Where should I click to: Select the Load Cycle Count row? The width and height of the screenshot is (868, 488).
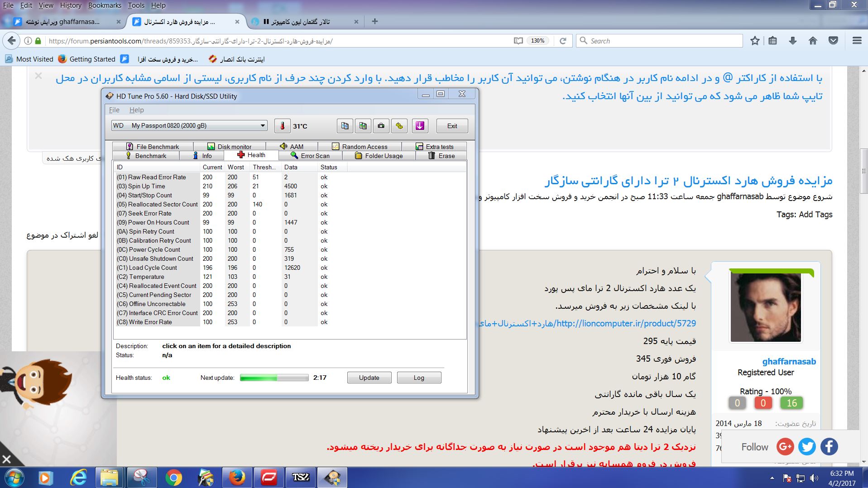290,268
